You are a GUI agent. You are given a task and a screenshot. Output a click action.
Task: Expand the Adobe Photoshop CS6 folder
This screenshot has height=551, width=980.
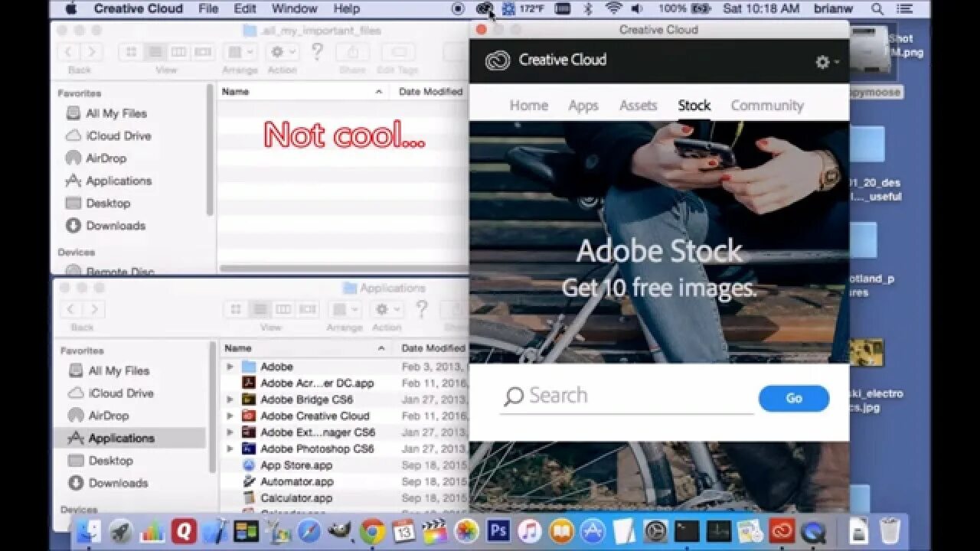[x=230, y=448]
